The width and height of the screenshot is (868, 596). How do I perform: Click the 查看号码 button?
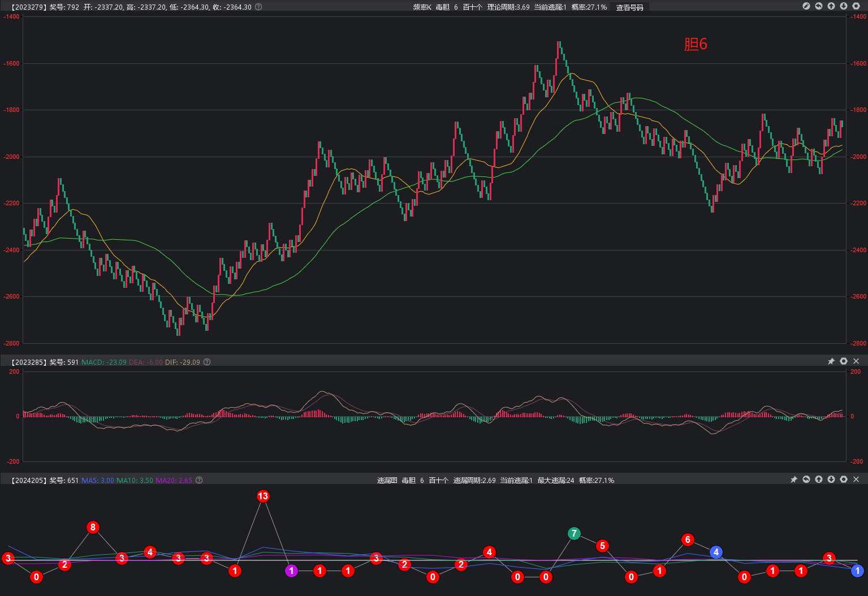tap(629, 7)
